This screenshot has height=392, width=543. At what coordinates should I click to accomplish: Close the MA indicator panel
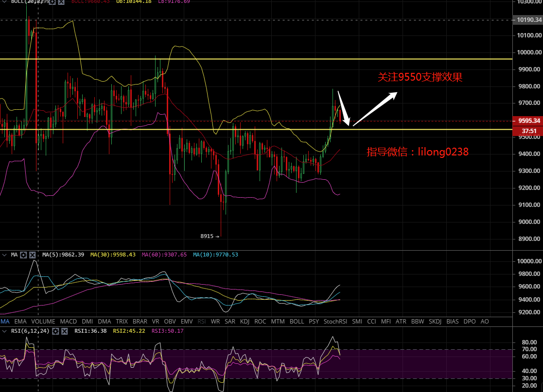[x=32, y=255]
